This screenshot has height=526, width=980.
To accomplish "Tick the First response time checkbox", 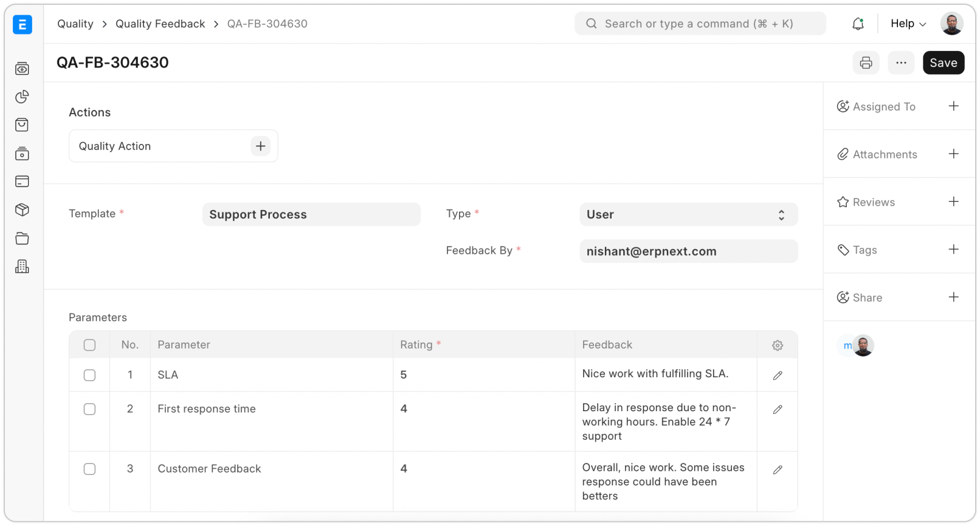I will tap(89, 409).
